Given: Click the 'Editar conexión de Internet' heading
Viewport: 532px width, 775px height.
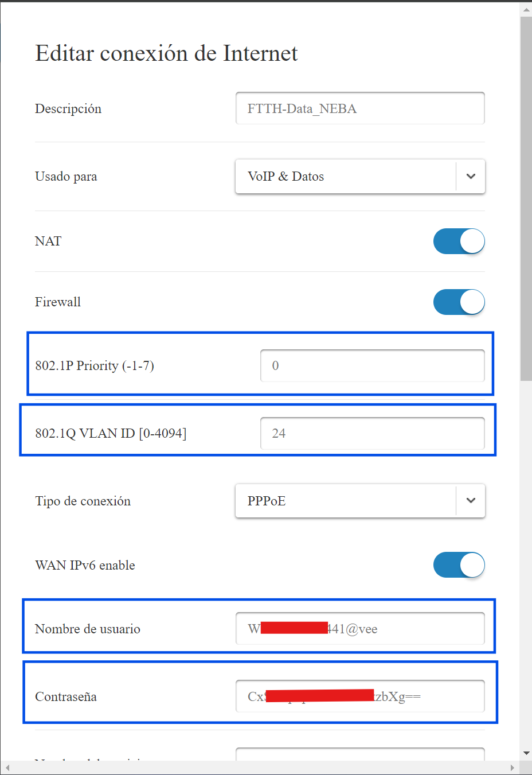Looking at the screenshot, I should 167,53.
